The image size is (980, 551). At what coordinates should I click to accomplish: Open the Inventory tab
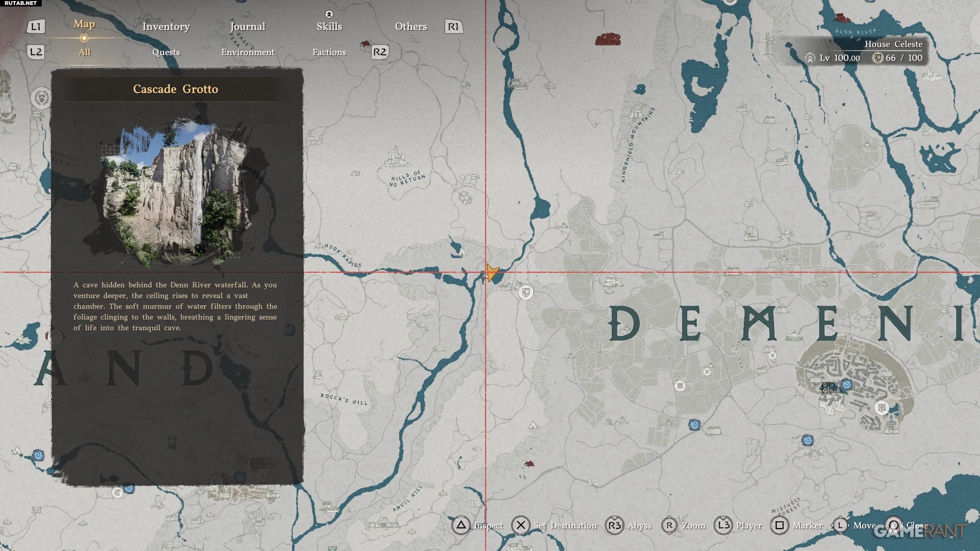166,26
